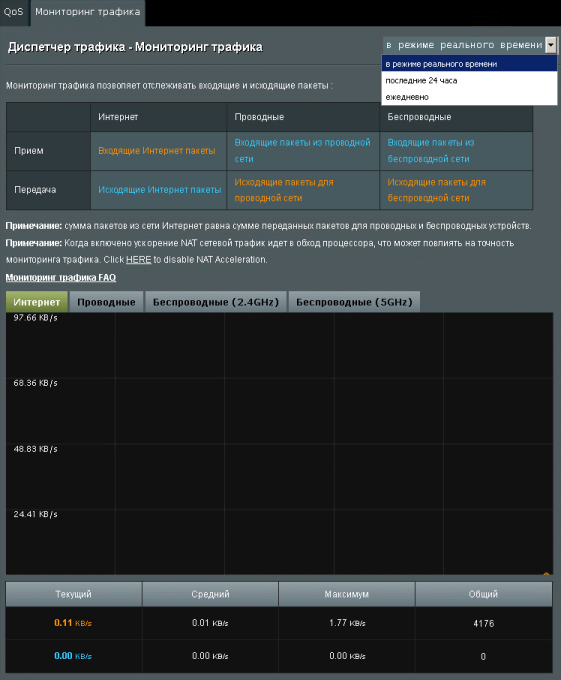Click the display mode dropdown arrow
Viewport: 561px width, 680px height.
[x=551, y=45]
